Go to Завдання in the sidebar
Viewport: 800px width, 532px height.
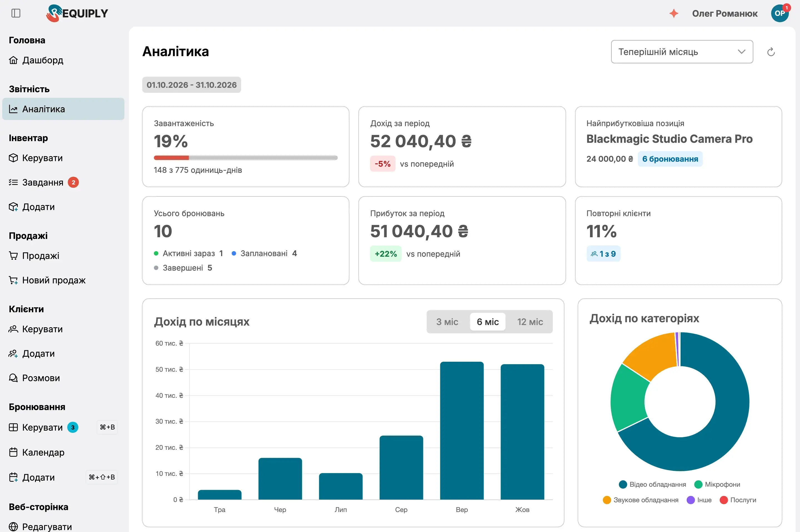pos(63,183)
